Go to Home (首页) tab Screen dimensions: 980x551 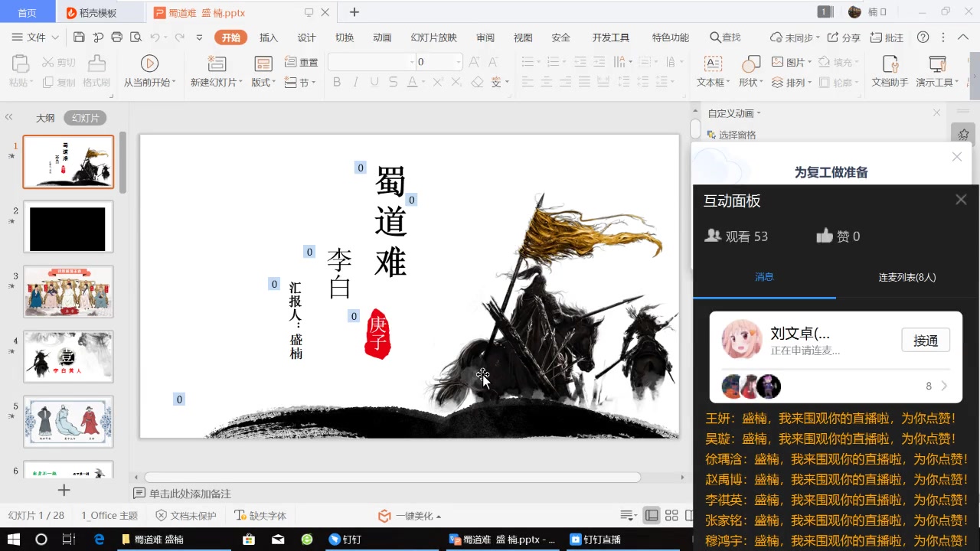click(x=27, y=12)
